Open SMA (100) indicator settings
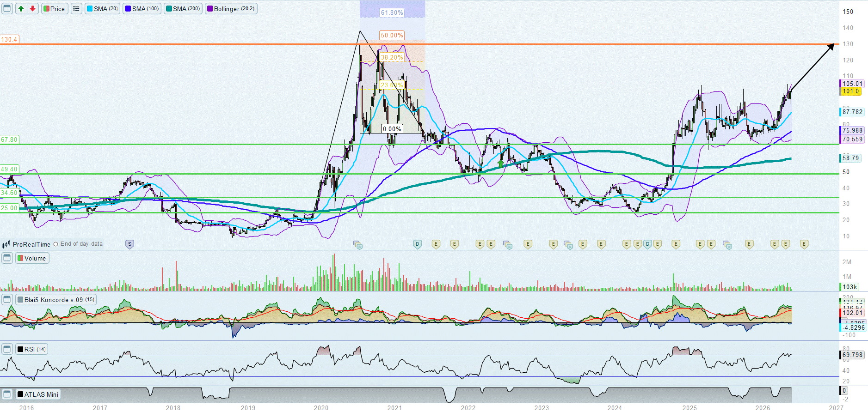Screen dimensions: 868x412 142,9
